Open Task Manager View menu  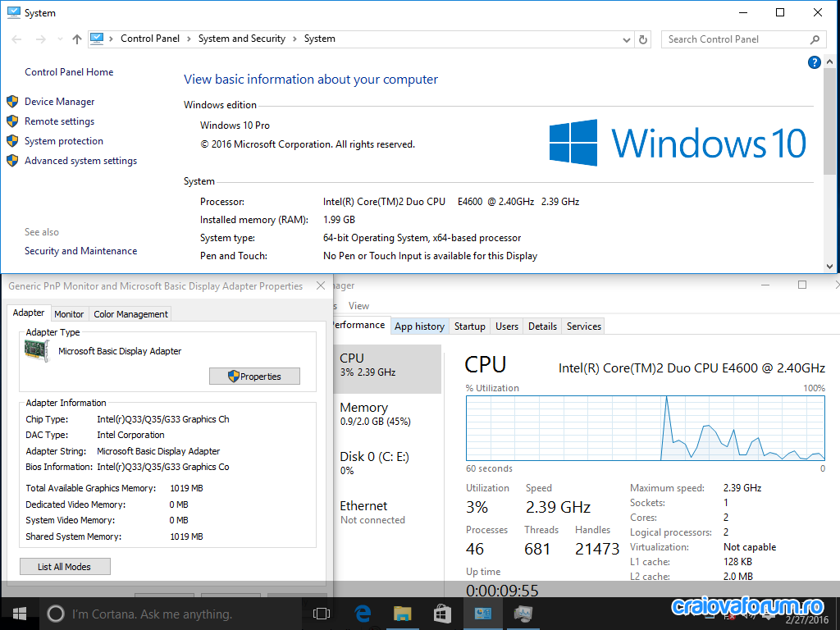tap(358, 306)
